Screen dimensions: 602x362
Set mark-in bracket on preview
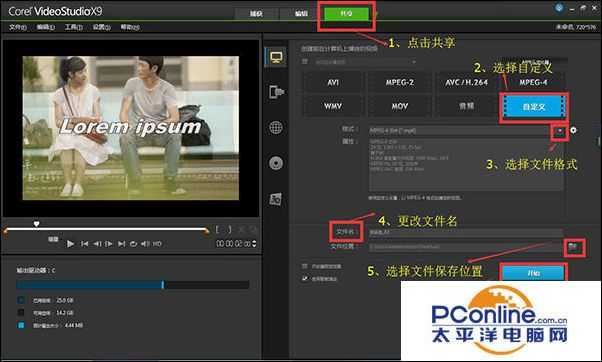point(217,230)
